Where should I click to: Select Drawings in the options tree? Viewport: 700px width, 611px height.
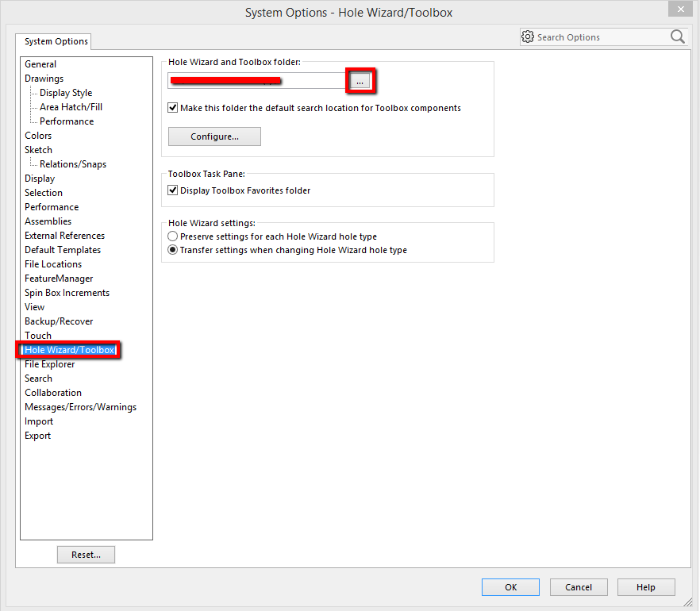pyautogui.click(x=44, y=79)
